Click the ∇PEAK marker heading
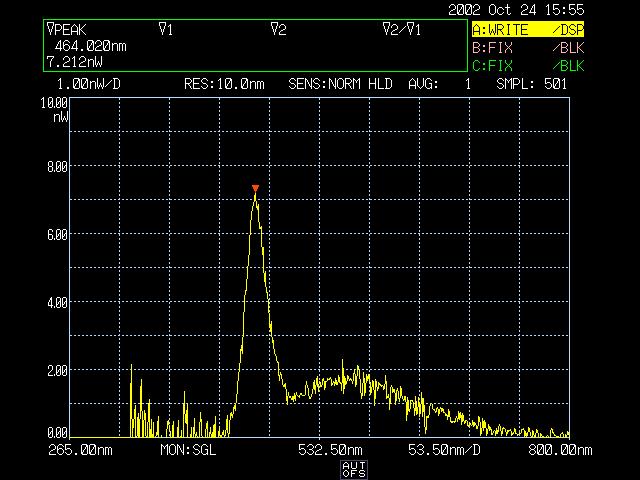Image resolution: width=640 pixels, height=480 pixels. click(67, 30)
